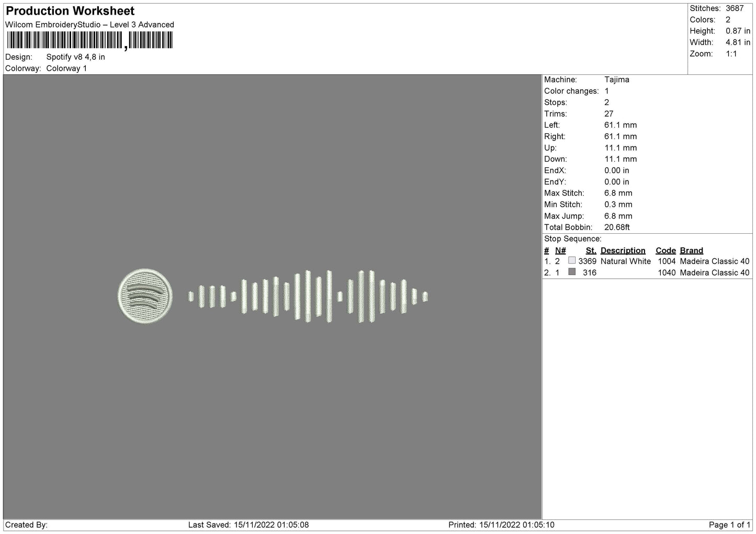
Task: Click the Max Stitch value 6.8 mm
Action: 618,193
